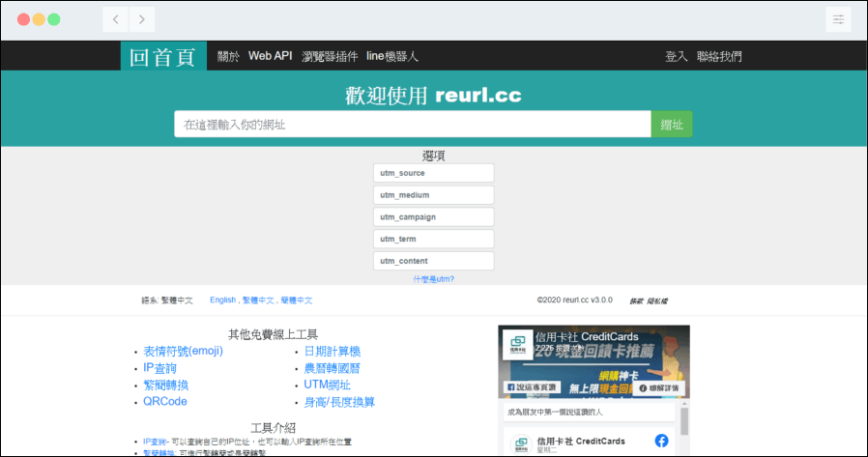This screenshot has width=868, height=457.
Task: Open the Web API menu item
Action: point(270,56)
